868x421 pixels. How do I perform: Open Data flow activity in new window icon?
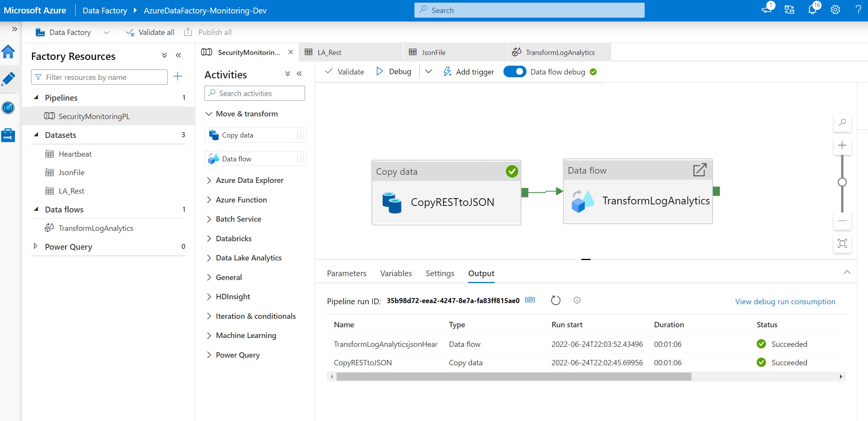[700, 170]
